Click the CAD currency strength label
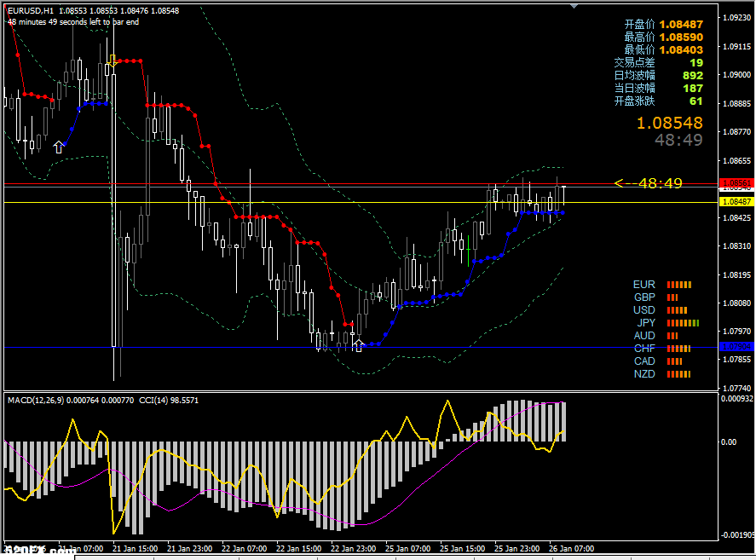756x560 pixels. pos(644,361)
